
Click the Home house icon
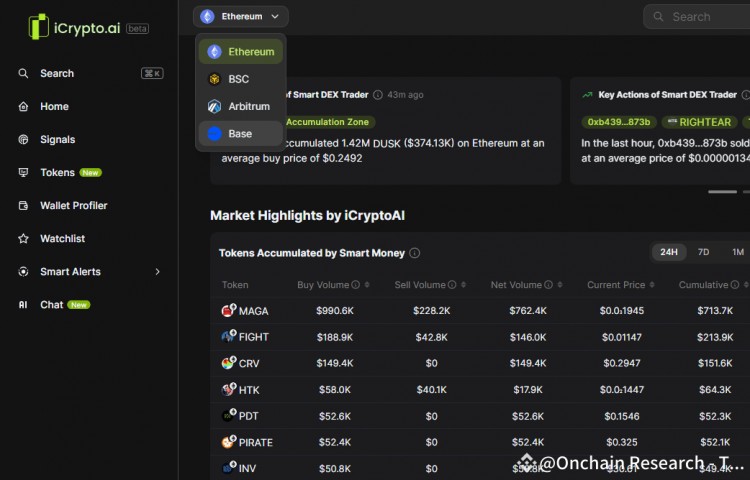[x=23, y=107]
